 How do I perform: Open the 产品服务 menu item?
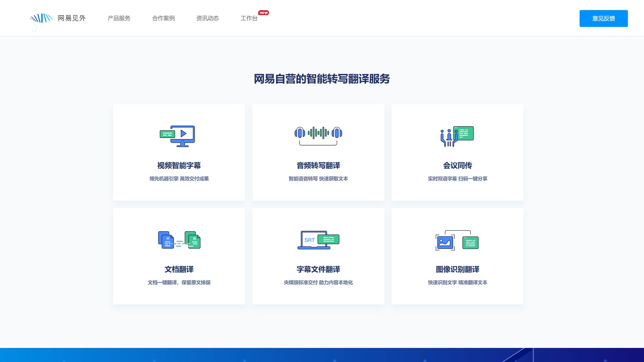(119, 18)
